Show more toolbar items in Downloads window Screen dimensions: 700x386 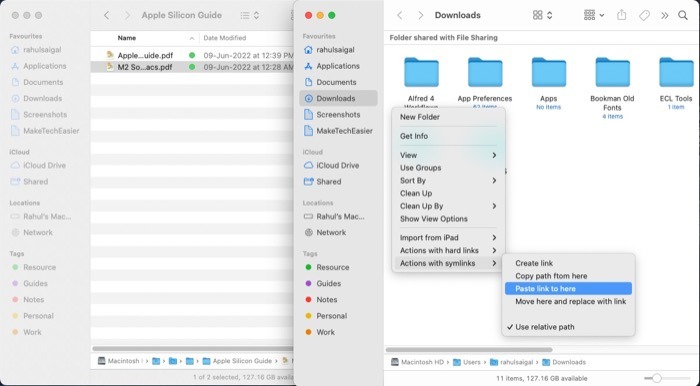[x=665, y=16]
